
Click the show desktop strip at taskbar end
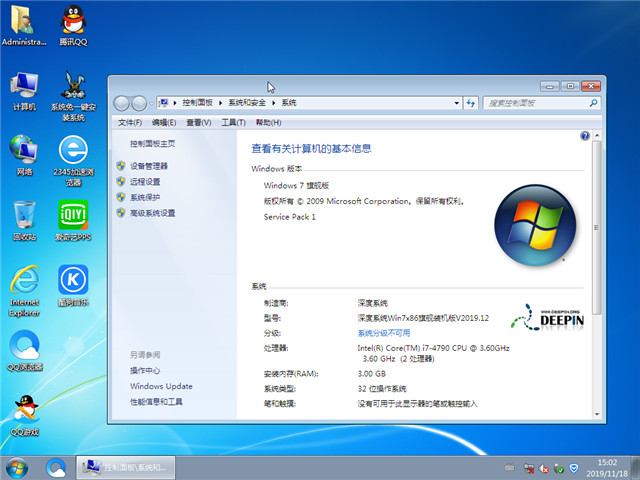point(635,468)
